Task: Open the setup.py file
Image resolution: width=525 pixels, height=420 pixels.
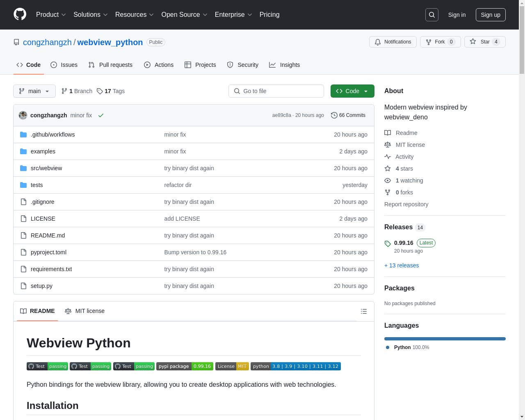Action: click(x=41, y=286)
